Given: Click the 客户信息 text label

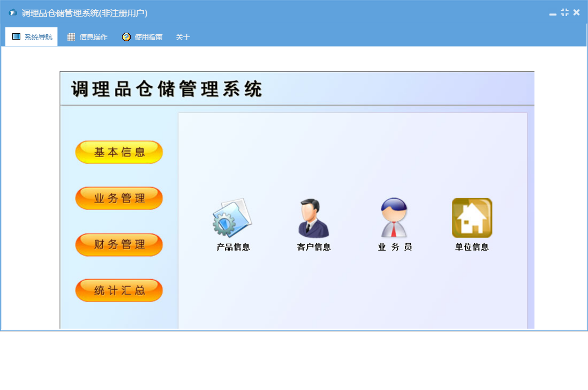Looking at the screenshot, I should (314, 247).
